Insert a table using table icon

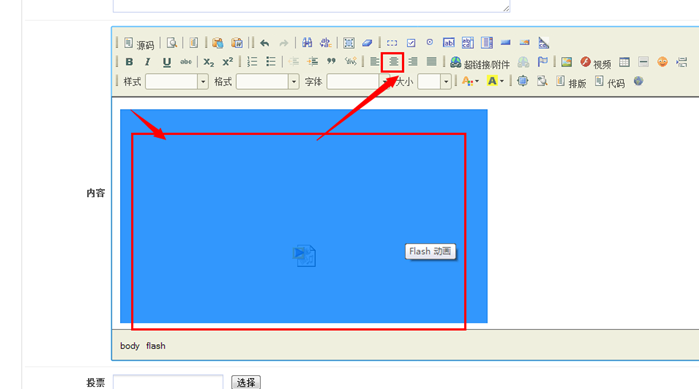click(x=624, y=62)
